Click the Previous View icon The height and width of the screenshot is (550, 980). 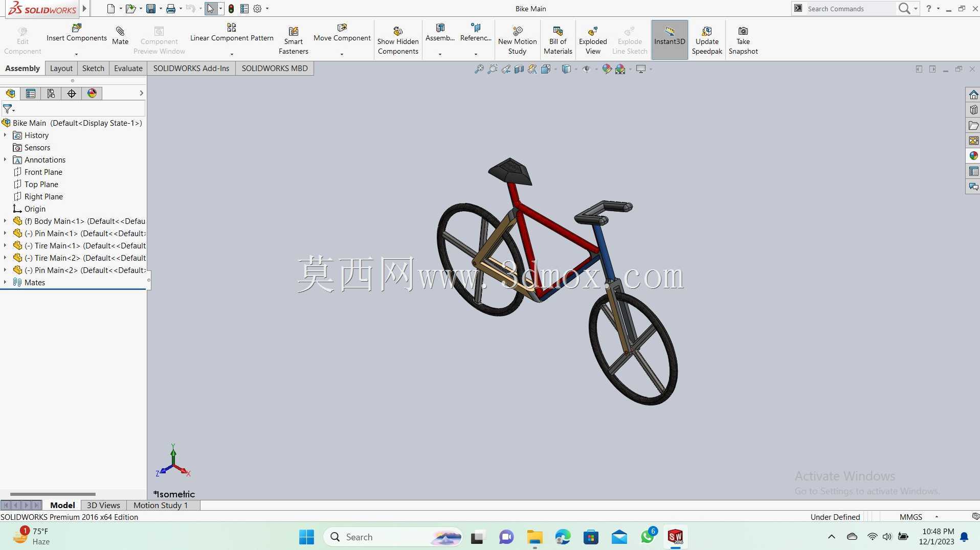[x=505, y=69]
